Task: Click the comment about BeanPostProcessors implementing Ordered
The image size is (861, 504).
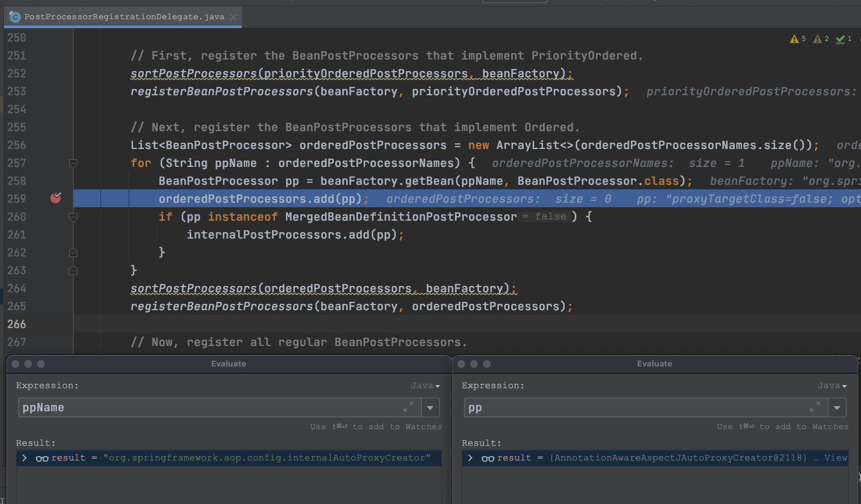Action: point(355,127)
